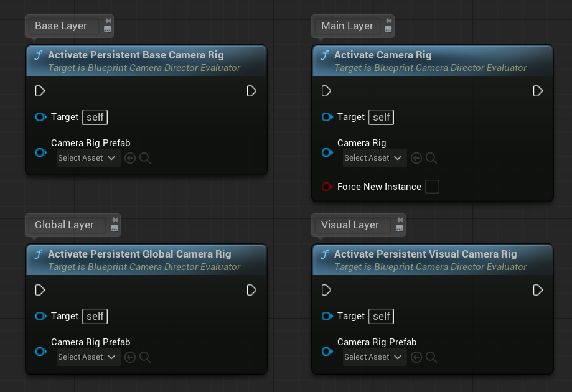Click the self Target field on Activate Camera Rig
Viewport: 572px width, 392px height.
click(382, 117)
